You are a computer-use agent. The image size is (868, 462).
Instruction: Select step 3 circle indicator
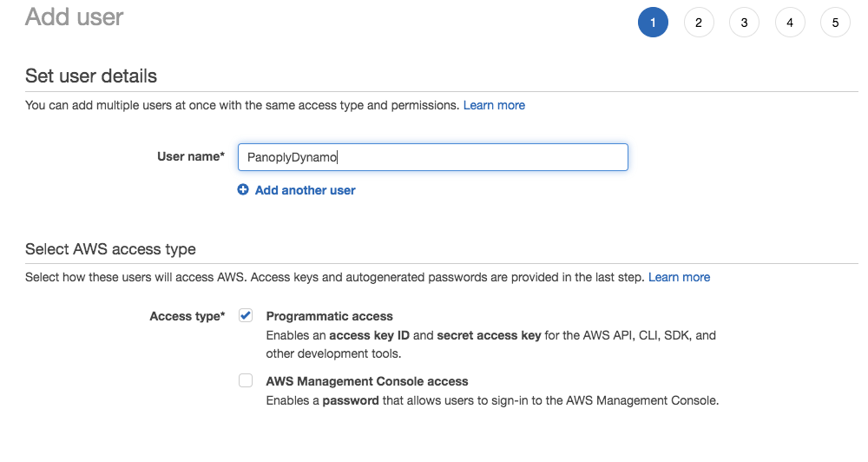pyautogui.click(x=744, y=23)
